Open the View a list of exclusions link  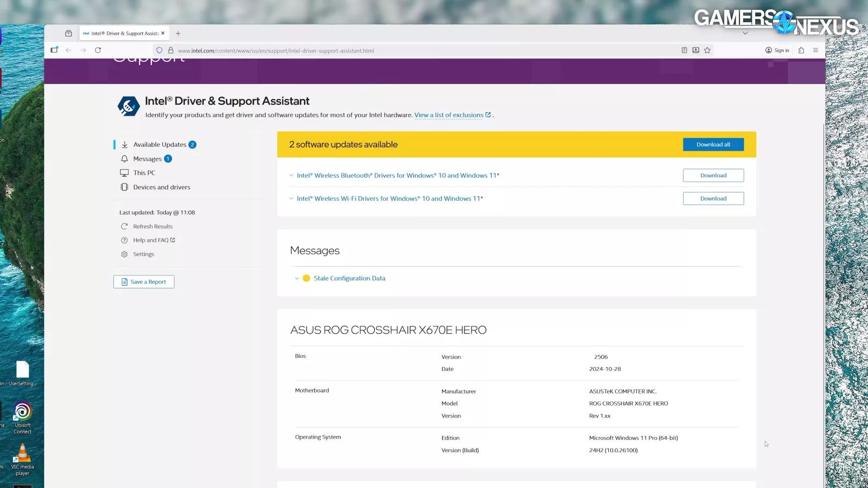[x=449, y=115]
